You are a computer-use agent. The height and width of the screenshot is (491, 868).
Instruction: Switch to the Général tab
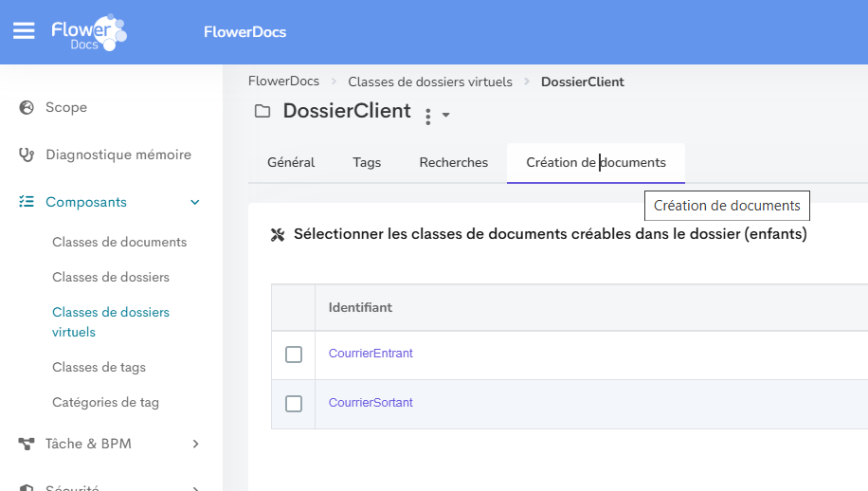click(x=291, y=162)
